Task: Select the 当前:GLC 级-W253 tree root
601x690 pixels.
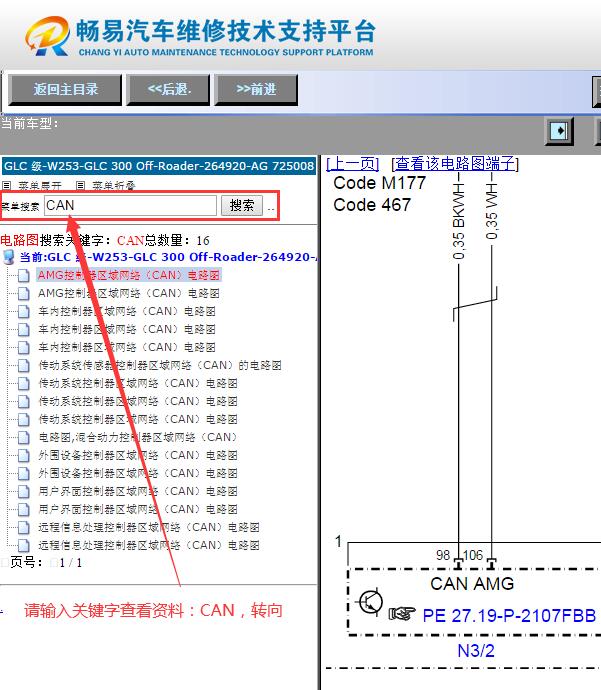Action: coord(168,257)
